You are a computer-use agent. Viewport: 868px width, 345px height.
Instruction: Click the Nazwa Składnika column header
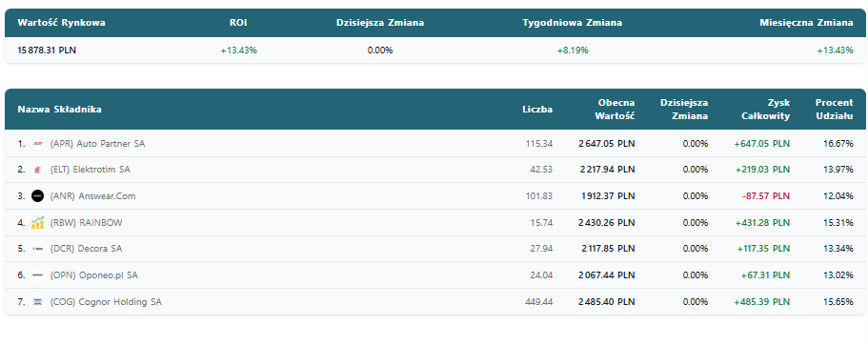coord(60,109)
